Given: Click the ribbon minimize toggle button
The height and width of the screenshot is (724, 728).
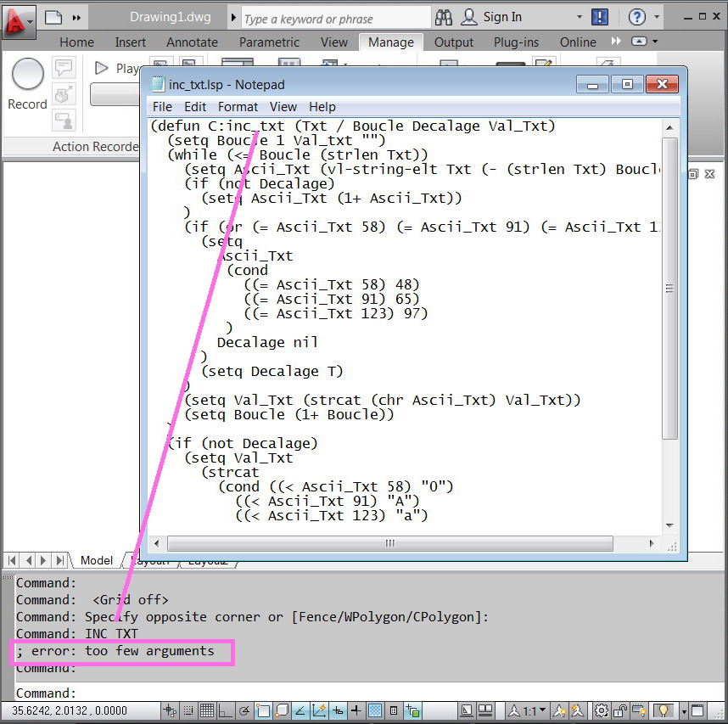Looking at the screenshot, I should pyautogui.click(x=639, y=42).
